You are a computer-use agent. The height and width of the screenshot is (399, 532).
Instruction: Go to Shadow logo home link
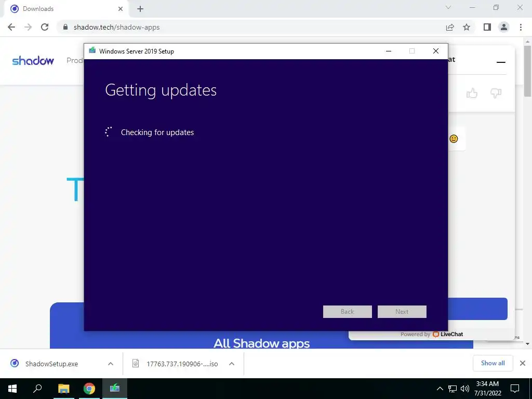click(33, 61)
